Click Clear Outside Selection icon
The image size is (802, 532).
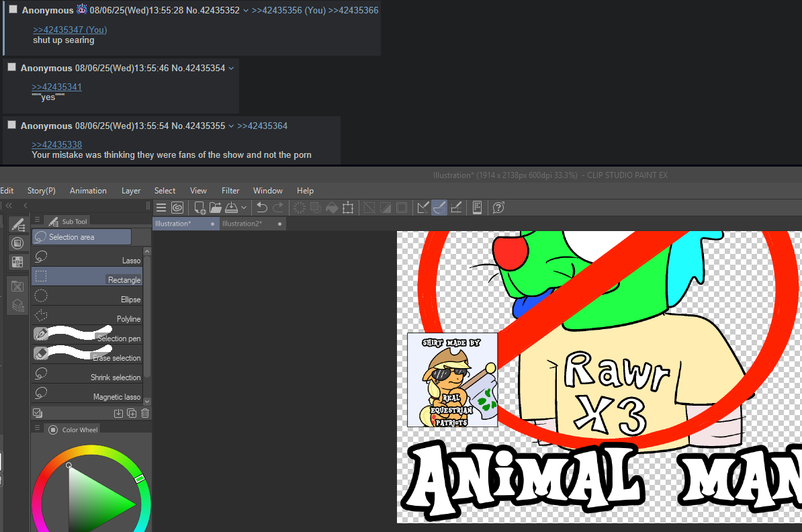point(316,208)
